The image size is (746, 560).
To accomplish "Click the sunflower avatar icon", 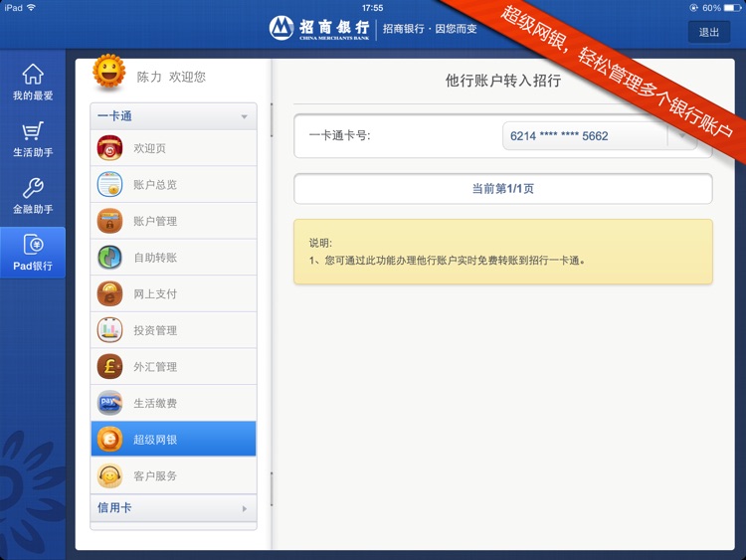I will coord(109,72).
